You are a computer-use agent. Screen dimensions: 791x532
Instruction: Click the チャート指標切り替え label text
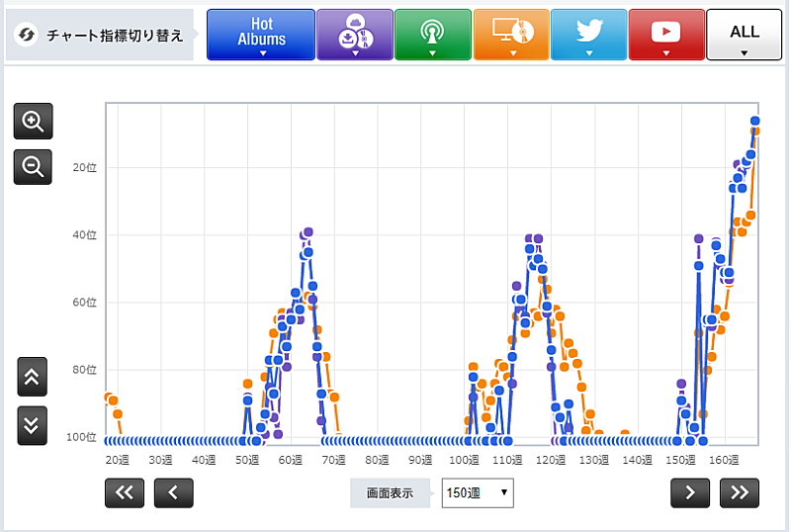[116, 35]
